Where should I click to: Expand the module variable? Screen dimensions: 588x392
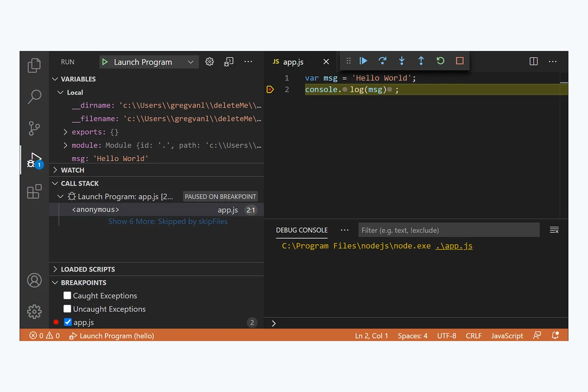point(66,145)
